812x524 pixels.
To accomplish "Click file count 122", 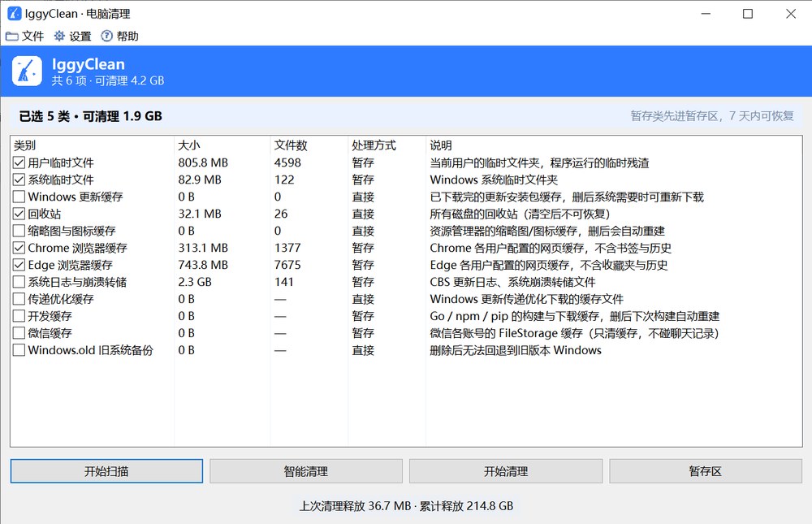I will (284, 180).
